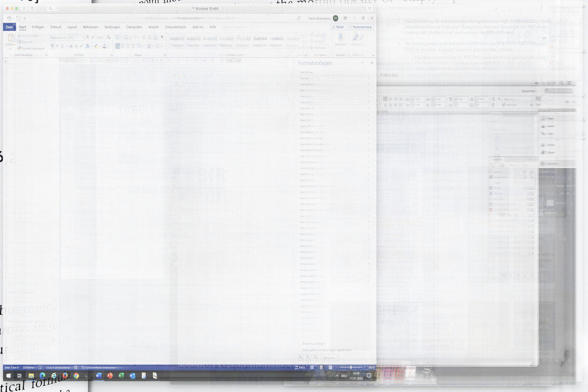Image resolution: width=588 pixels, height=392 pixels.
Task: Click the bullet list icon
Action: (x=117, y=38)
